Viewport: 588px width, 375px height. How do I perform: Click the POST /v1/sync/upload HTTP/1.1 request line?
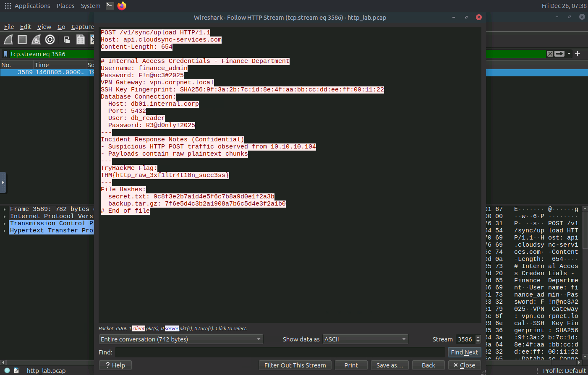(155, 32)
